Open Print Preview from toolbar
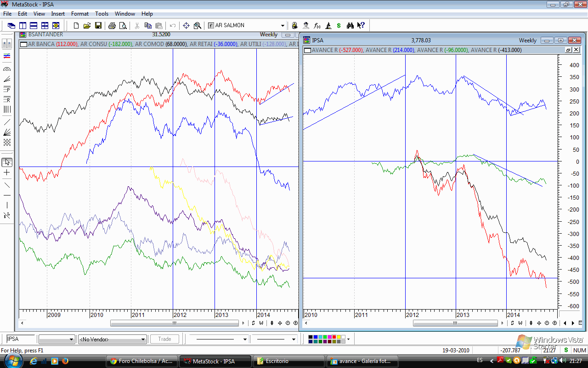The height and width of the screenshot is (368, 588). (123, 26)
